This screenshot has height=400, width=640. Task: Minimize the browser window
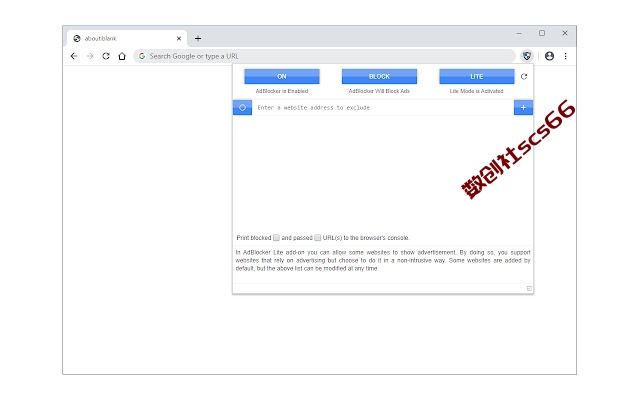pyautogui.click(x=519, y=33)
